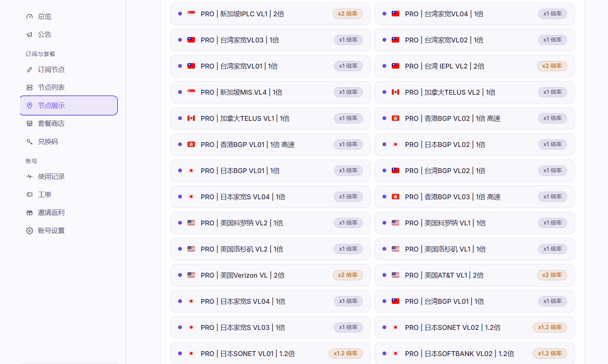
Task: Click the x1 倍率 badge on 台湾家宽VL01
Action: (x=348, y=66)
